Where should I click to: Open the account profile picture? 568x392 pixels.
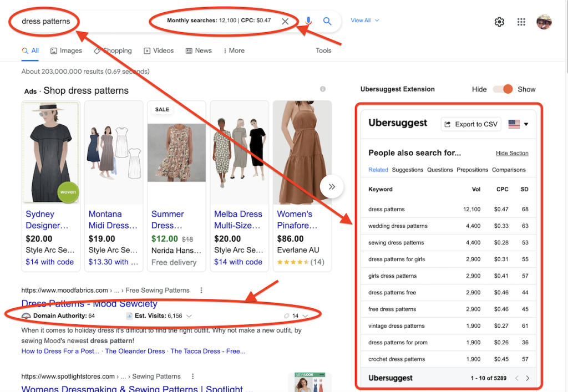click(x=544, y=22)
